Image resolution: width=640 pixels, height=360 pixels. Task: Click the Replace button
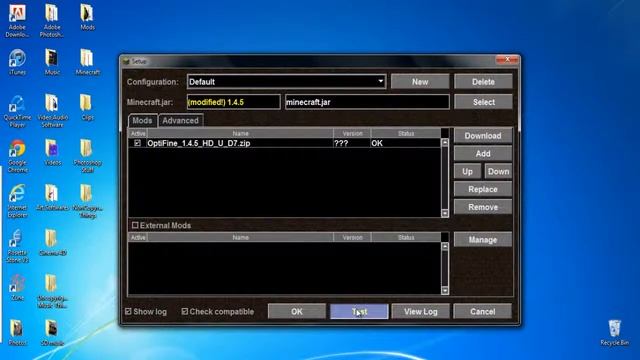click(x=483, y=189)
